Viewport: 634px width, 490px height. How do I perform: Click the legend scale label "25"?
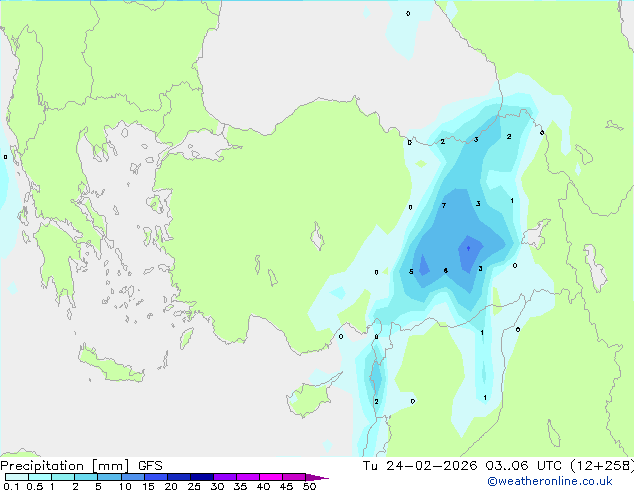tap(194, 486)
